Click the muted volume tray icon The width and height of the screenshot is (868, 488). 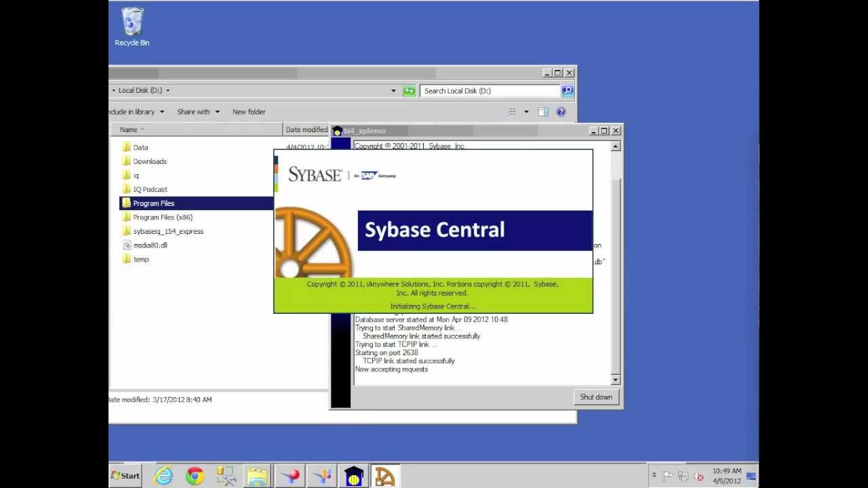point(698,476)
